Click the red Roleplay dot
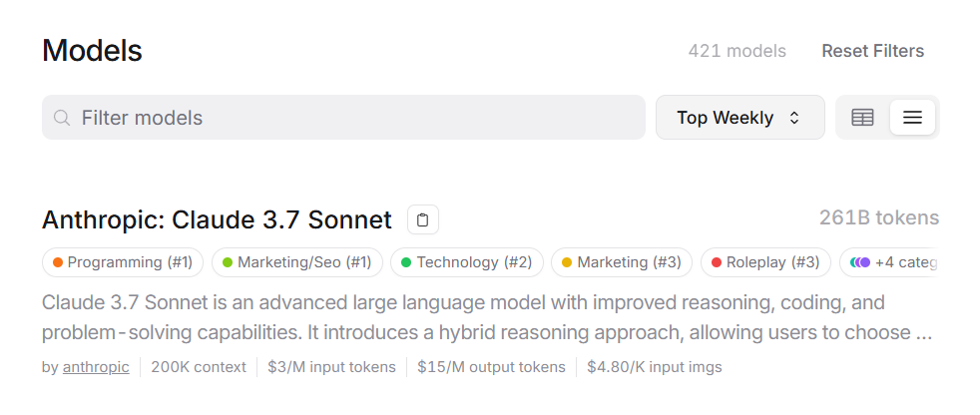The image size is (980, 415). [717, 262]
